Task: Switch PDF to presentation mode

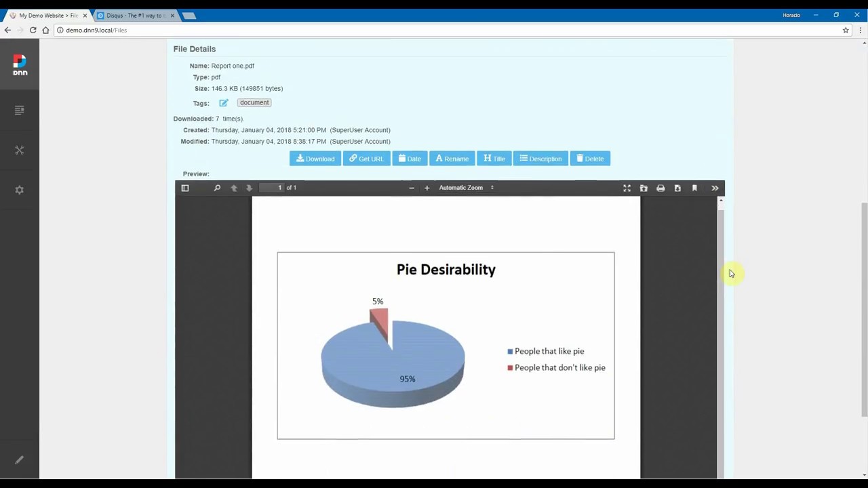Action: click(x=627, y=188)
